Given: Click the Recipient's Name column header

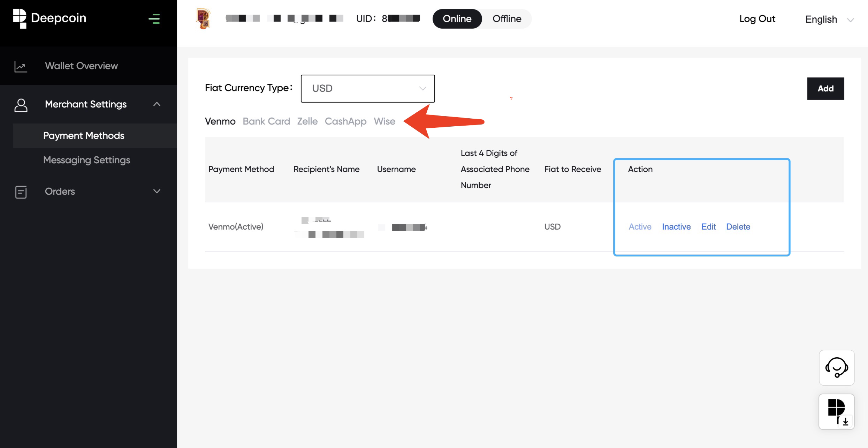Looking at the screenshot, I should point(326,169).
